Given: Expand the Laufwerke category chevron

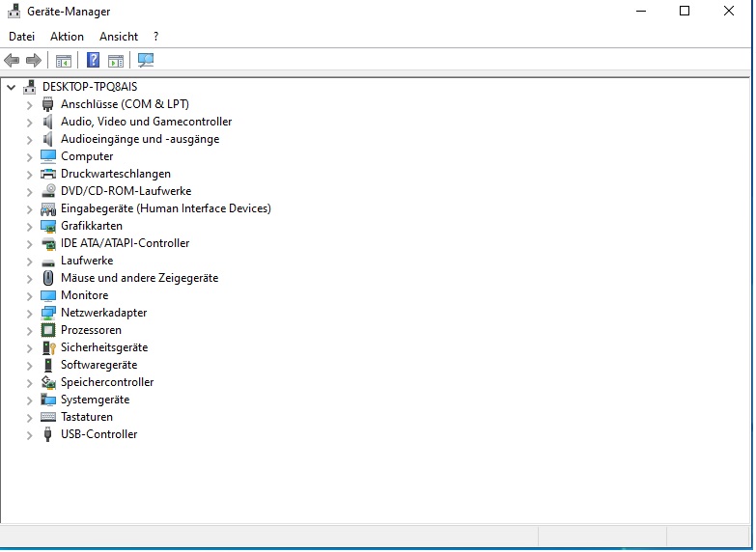Looking at the screenshot, I should pyautogui.click(x=29, y=262).
